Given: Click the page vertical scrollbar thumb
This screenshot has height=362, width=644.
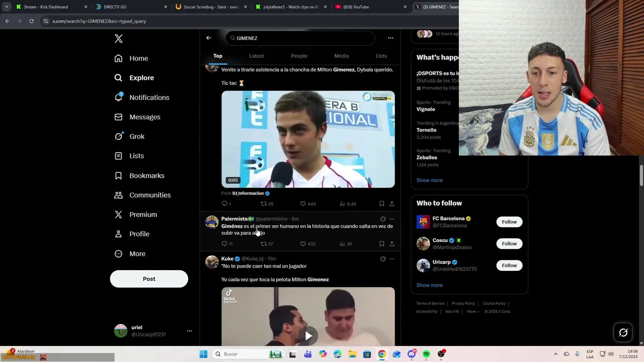Looking at the screenshot, I should pos(641,175).
